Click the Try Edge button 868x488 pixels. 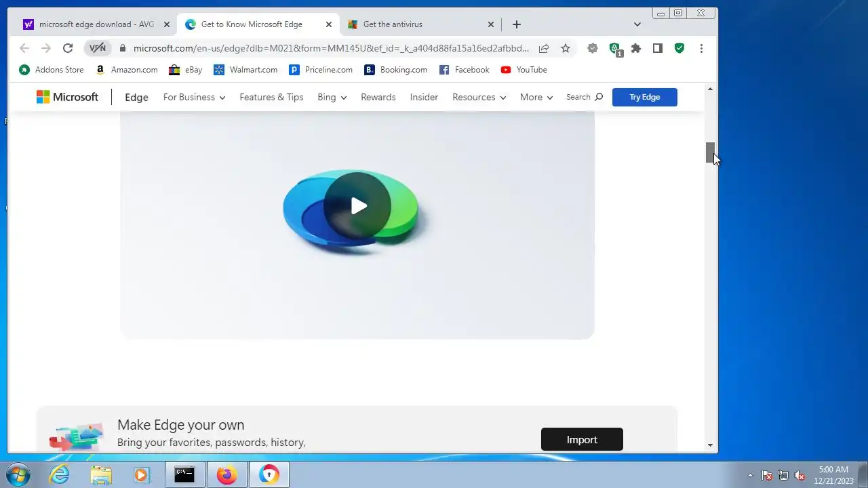click(645, 97)
